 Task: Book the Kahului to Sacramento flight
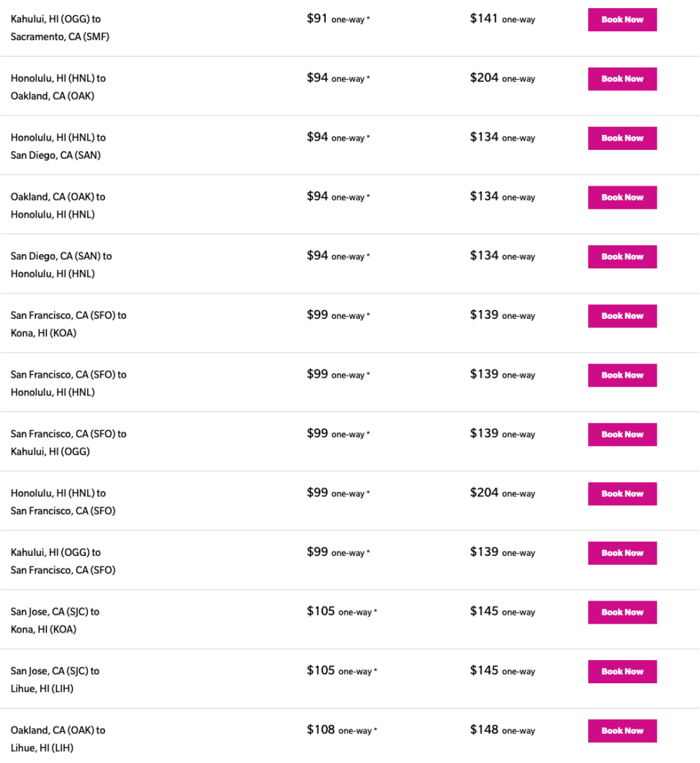tap(622, 19)
